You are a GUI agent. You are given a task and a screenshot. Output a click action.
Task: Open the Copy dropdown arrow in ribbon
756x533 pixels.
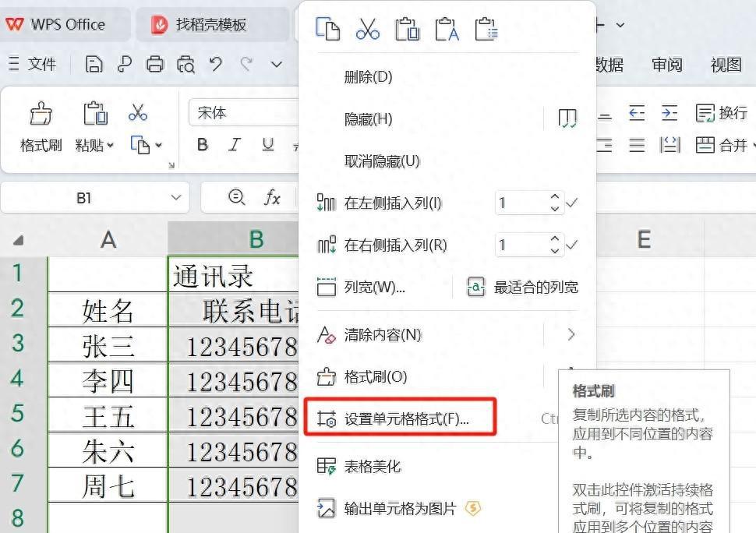(x=159, y=145)
